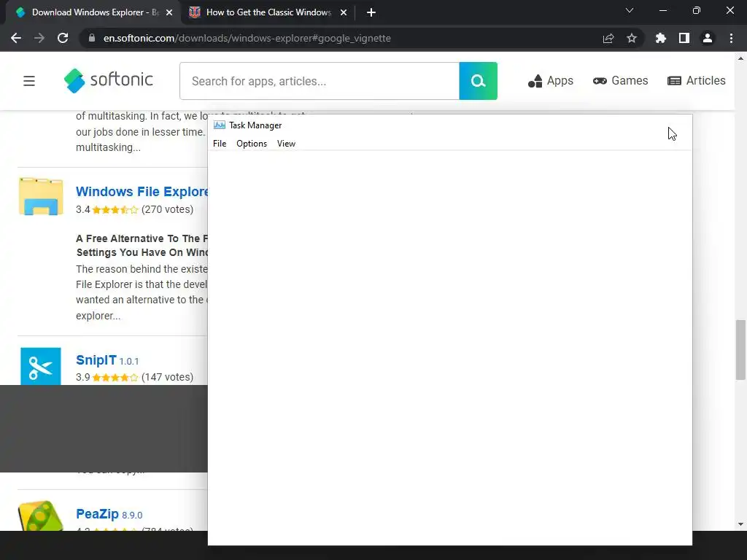
Task: Open Task Manager File menu
Action: coord(220,144)
